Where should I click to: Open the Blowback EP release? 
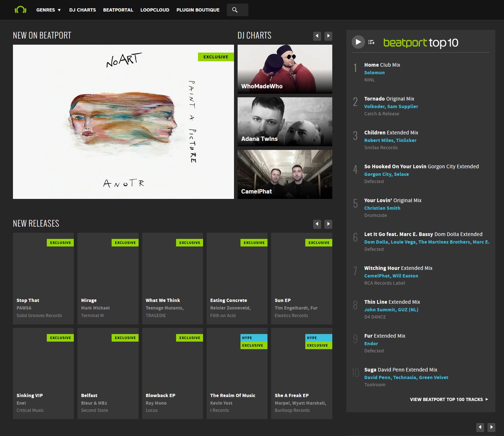(x=161, y=395)
